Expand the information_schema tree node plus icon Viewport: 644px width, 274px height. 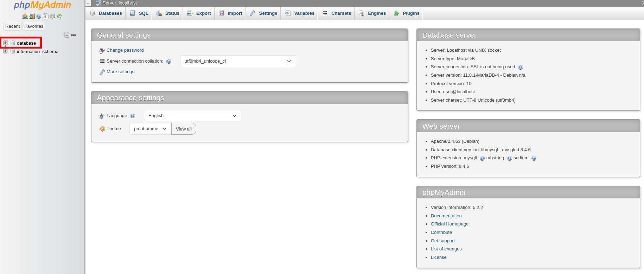[6, 51]
